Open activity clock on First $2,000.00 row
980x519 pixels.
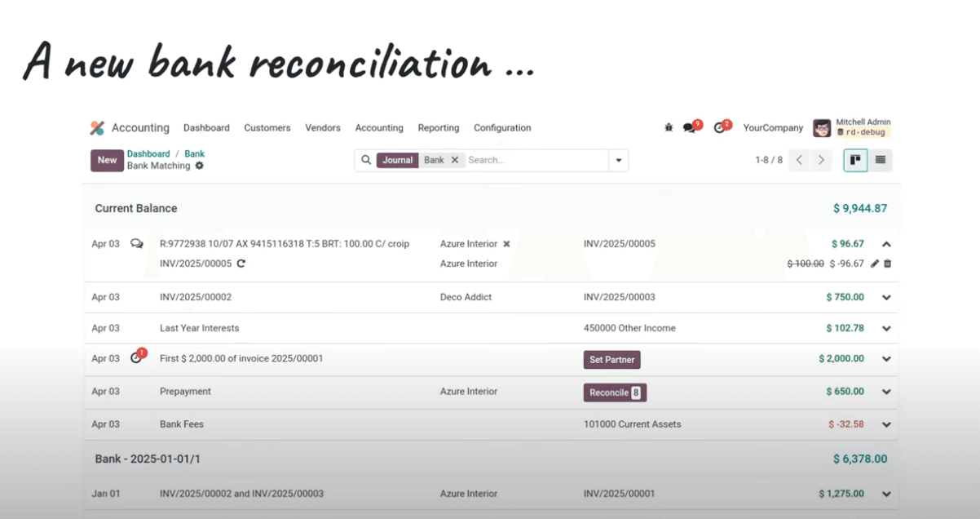tap(136, 358)
